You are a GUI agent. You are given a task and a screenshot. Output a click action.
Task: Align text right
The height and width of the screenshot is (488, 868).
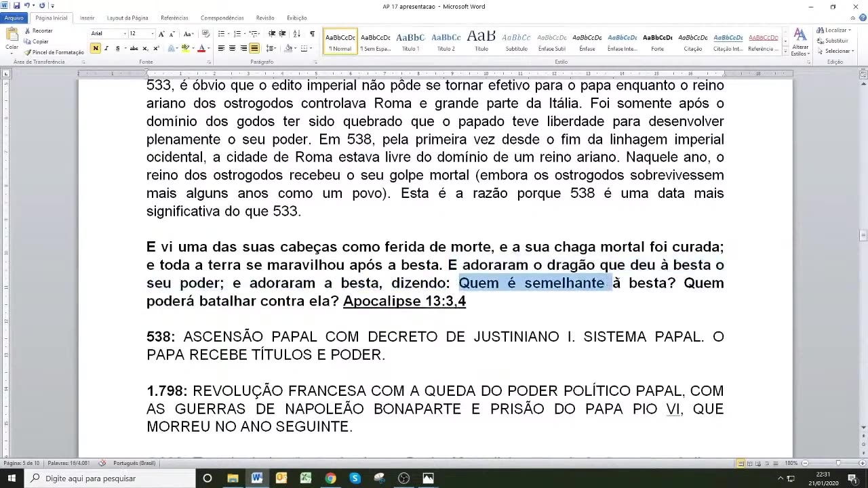point(243,48)
